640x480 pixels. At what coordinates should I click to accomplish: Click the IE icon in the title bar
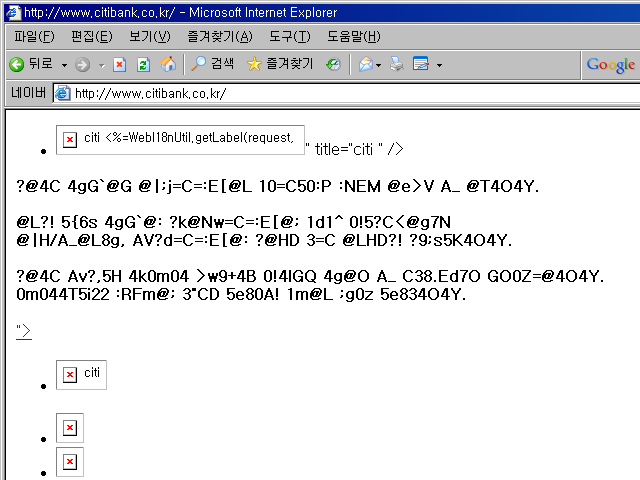(x=13, y=12)
